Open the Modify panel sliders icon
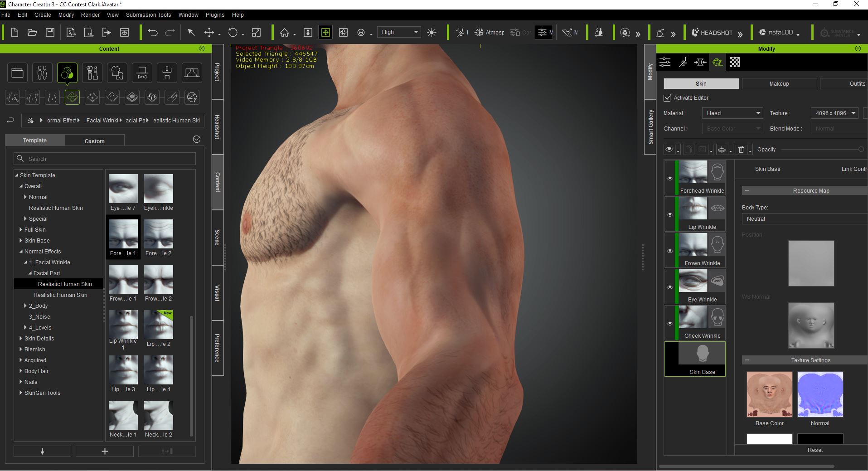Screen dimensions: 868x471 click(665, 62)
